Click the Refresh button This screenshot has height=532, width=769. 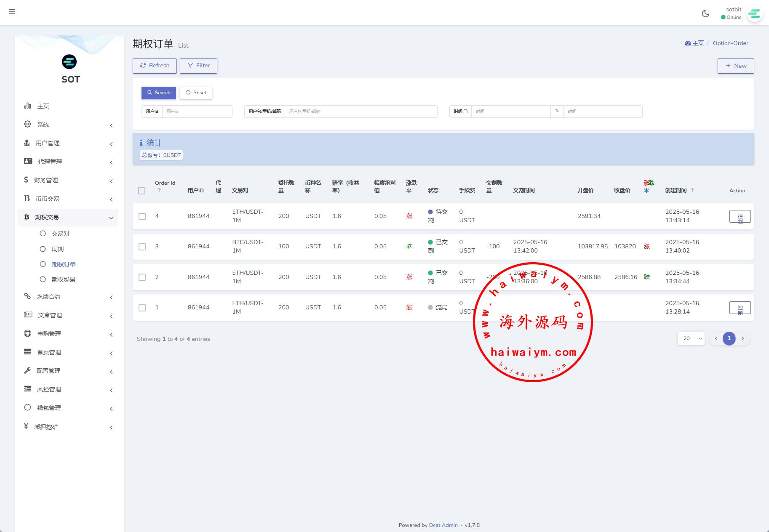[x=155, y=66]
